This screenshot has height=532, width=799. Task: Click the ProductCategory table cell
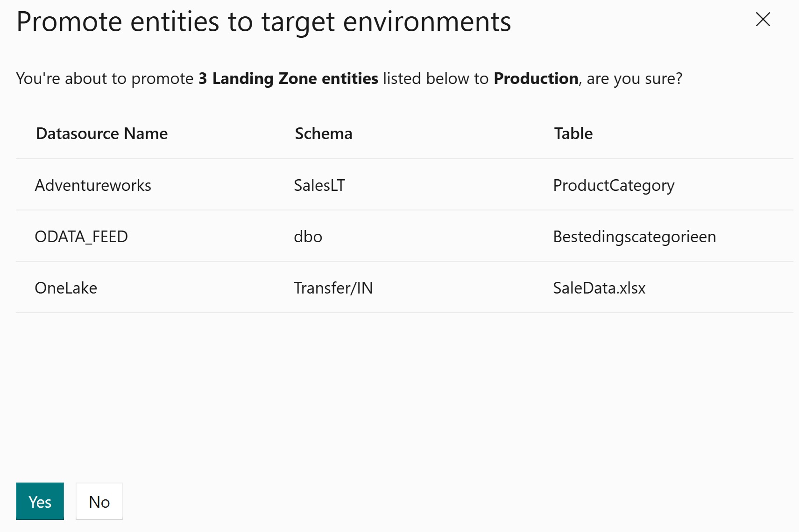click(613, 185)
